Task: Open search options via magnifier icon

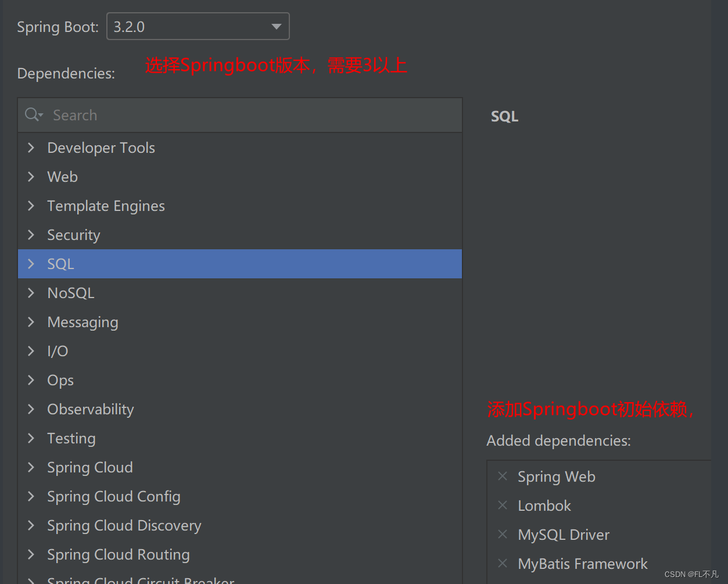Action: pyautogui.click(x=34, y=114)
